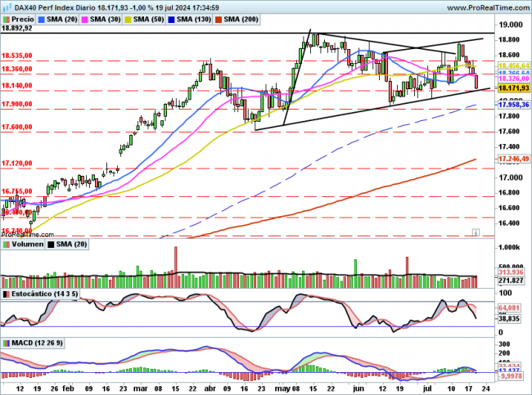Click the Precio candlestick legend icon
532x395 pixels.
8,17
